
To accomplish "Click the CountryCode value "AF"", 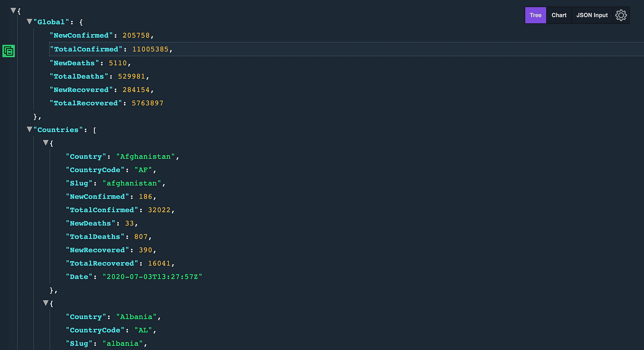I will 143,170.
